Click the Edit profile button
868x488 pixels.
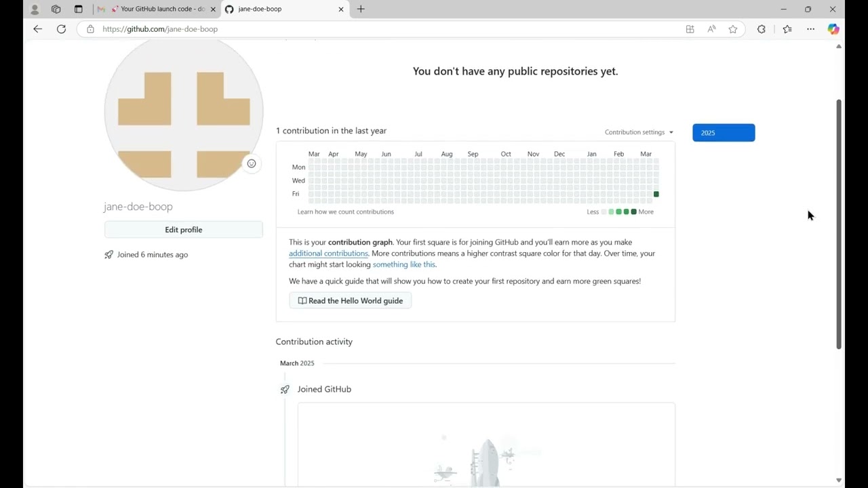[184, 230]
